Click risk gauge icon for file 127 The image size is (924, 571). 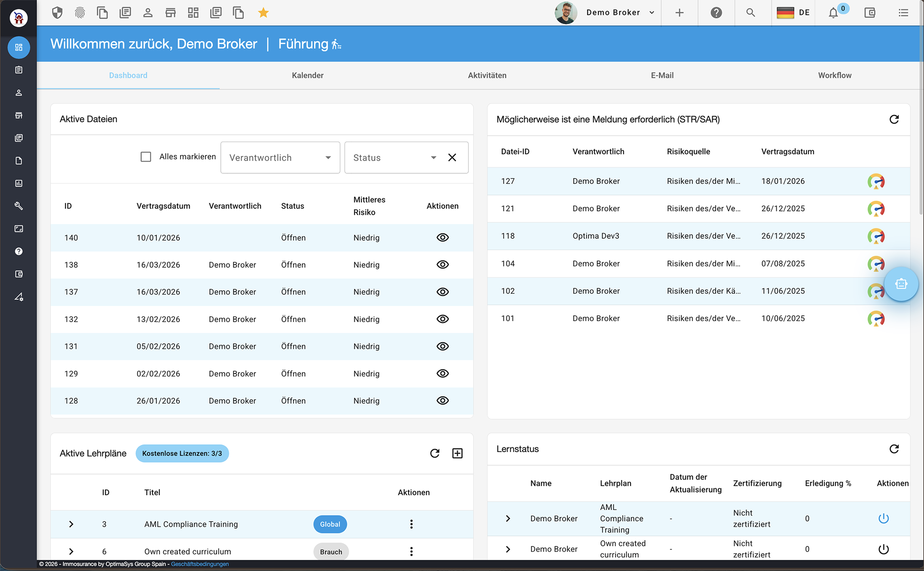click(876, 182)
